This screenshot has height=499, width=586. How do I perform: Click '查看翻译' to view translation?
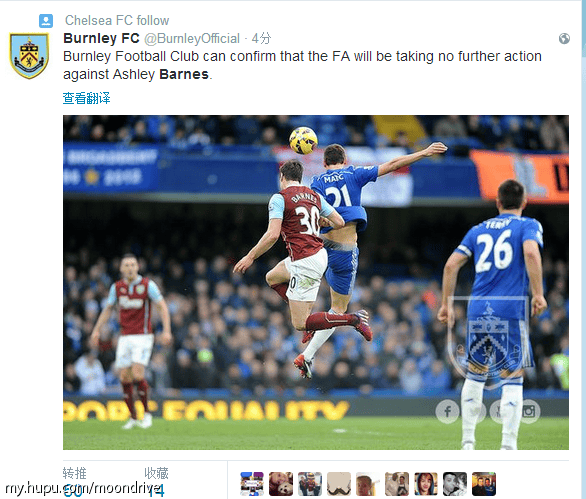(x=86, y=98)
